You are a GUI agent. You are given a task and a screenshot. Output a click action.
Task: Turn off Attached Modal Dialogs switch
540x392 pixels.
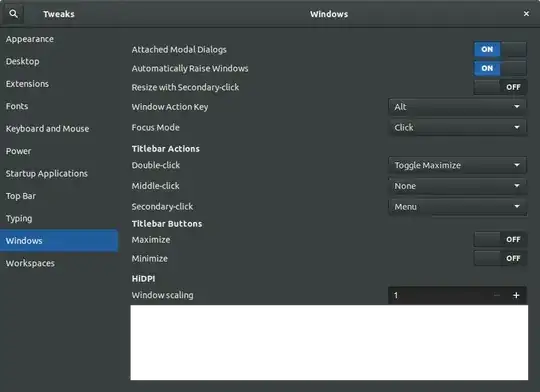[x=500, y=49]
